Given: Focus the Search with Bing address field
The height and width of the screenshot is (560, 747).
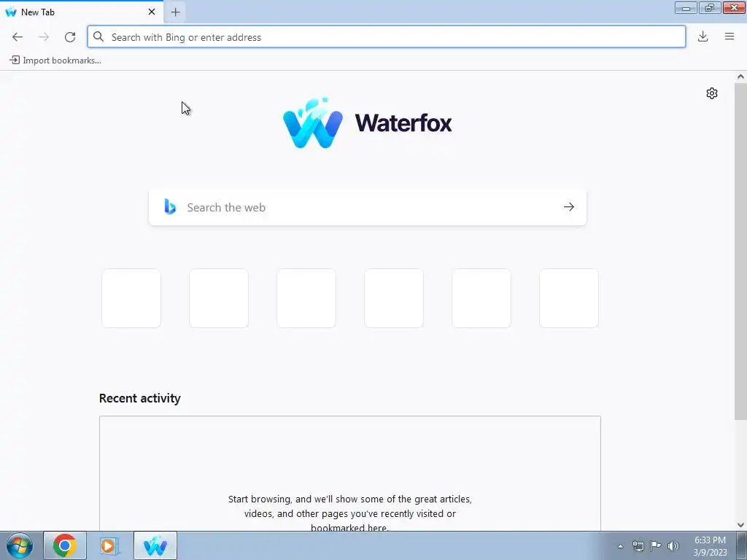Looking at the screenshot, I should click(x=387, y=37).
